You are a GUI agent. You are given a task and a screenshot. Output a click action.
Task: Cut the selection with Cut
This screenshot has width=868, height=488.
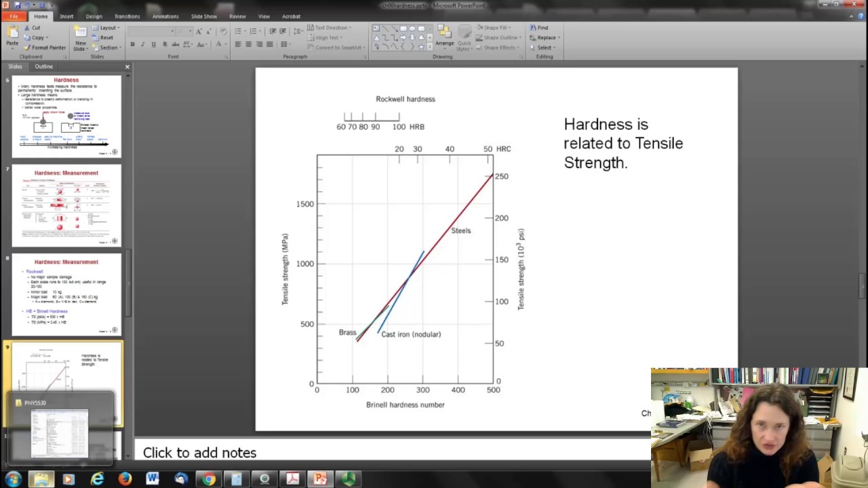pos(32,28)
